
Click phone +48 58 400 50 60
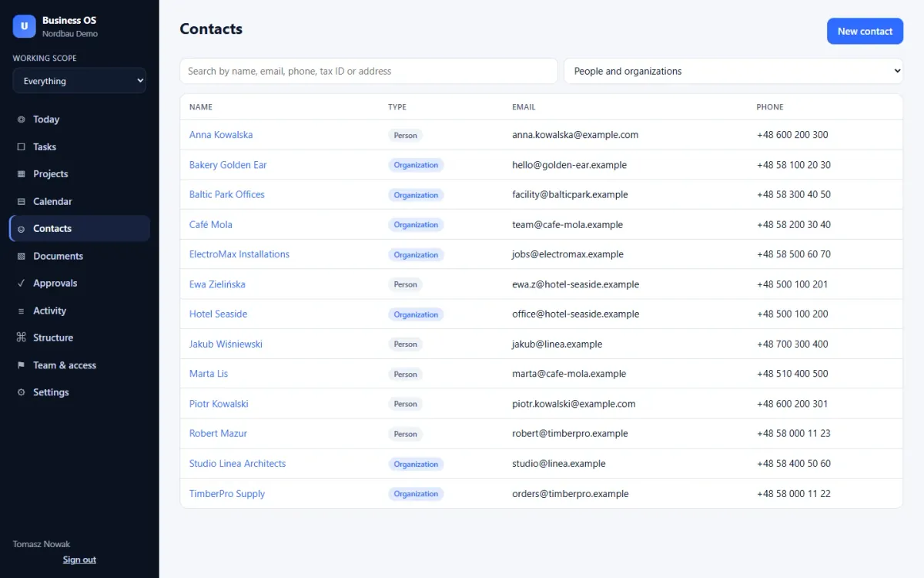[x=794, y=464]
